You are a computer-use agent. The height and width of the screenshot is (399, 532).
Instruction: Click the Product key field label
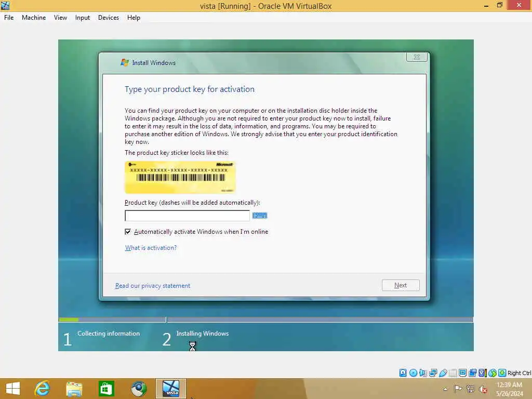pyautogui.click(x=192, y=203)
